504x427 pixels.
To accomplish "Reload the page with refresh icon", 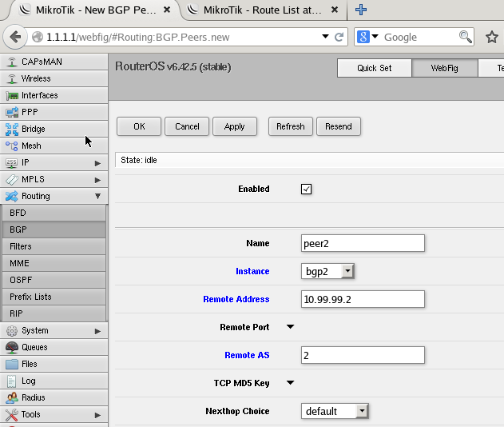I will point(339,37).
